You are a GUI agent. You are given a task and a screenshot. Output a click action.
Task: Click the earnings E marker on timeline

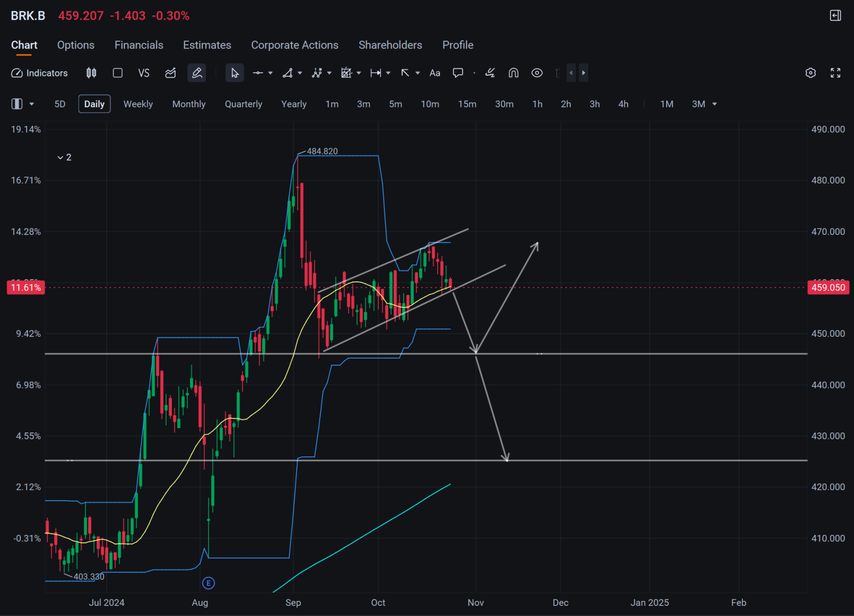click(209, 583)
